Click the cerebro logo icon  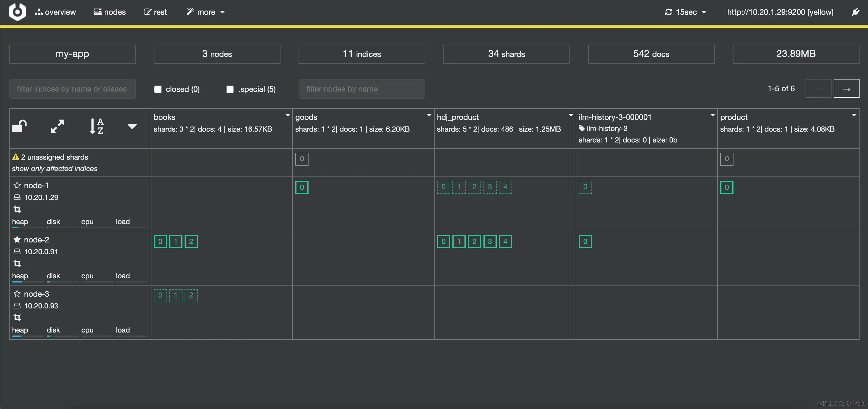click(17, 12)
